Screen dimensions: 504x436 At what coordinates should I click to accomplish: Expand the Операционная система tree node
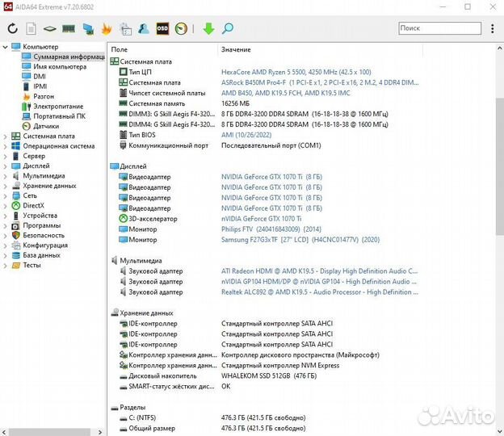[x=5, y=146]
